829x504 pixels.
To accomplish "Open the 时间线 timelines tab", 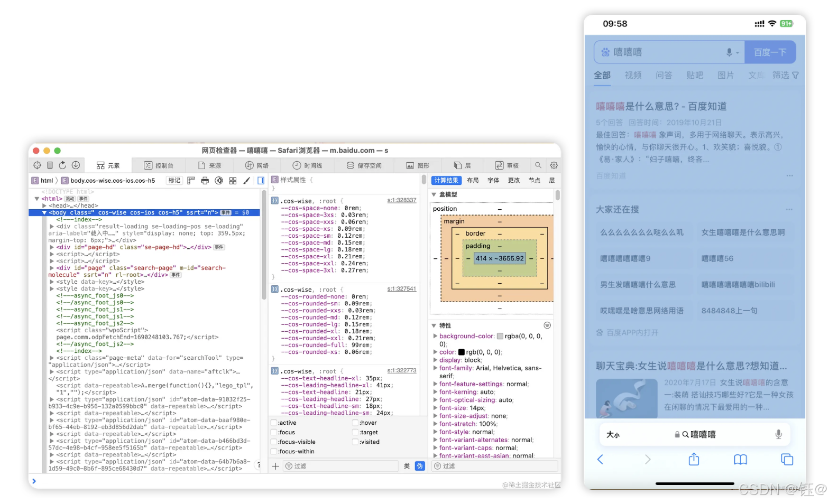I will 307,165.
